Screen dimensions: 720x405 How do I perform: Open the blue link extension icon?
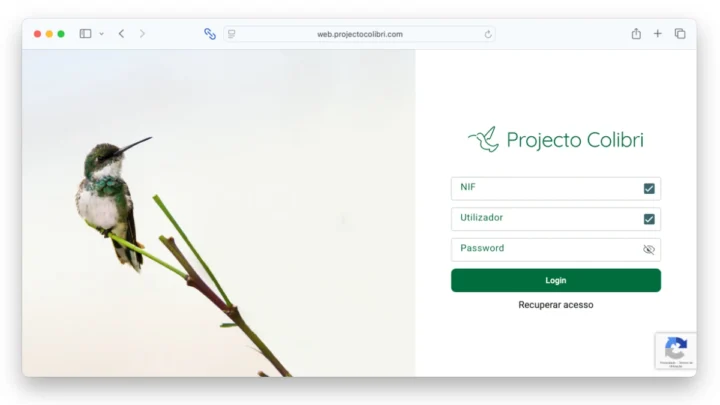(x=210, y=34)
